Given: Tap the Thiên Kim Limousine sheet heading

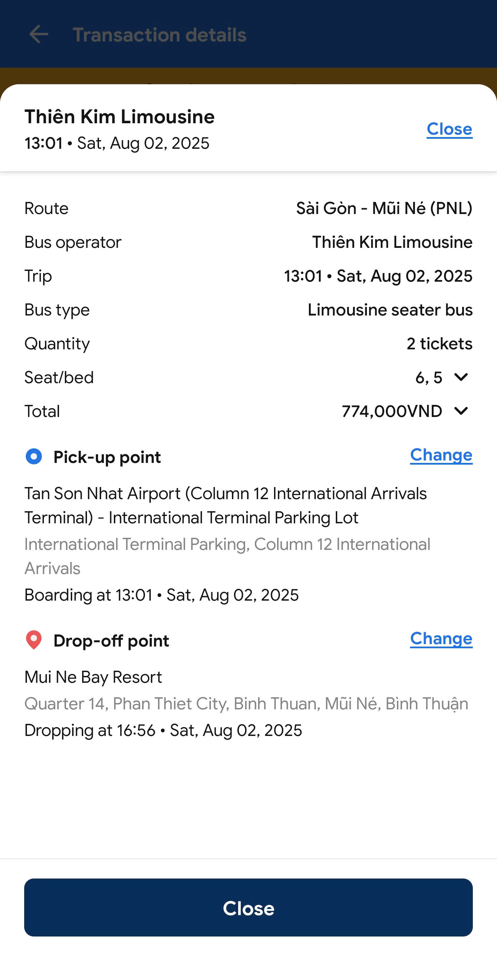Looking at the screenshot, I should pyautogui.click(x=119, y=117).
